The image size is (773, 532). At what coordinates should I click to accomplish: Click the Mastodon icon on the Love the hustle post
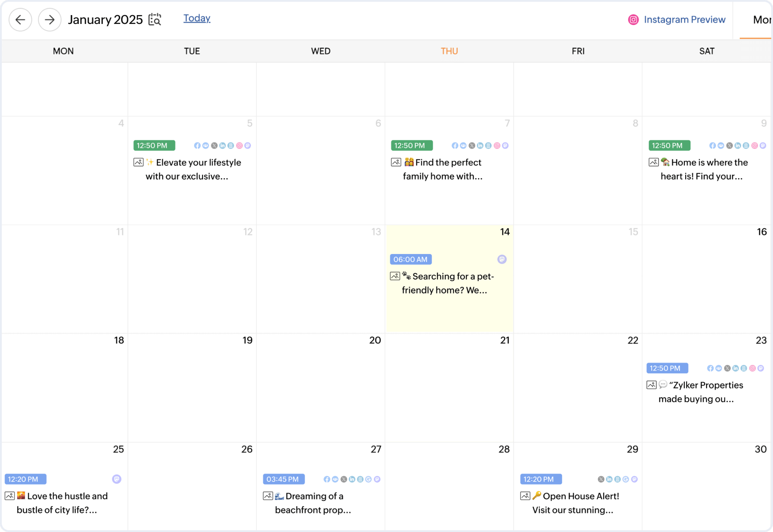(117, 479)
